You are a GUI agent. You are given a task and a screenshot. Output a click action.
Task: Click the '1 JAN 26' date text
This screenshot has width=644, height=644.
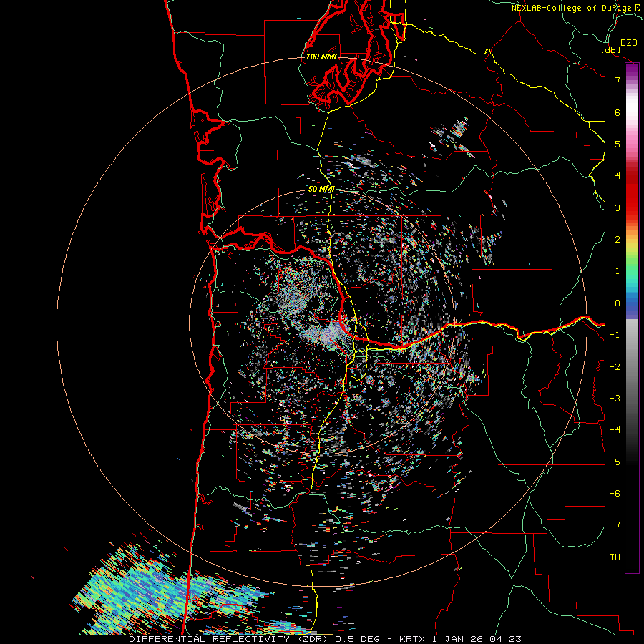coord(457,639)
